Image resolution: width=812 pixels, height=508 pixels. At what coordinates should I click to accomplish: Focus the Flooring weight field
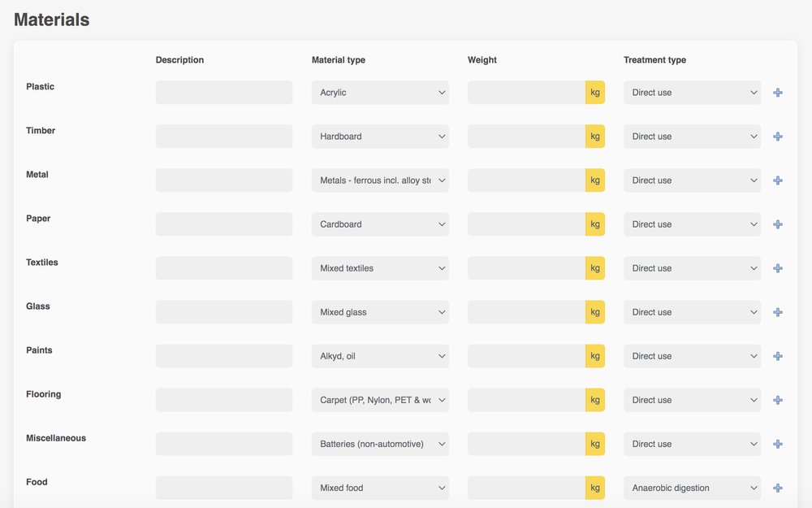527,400
